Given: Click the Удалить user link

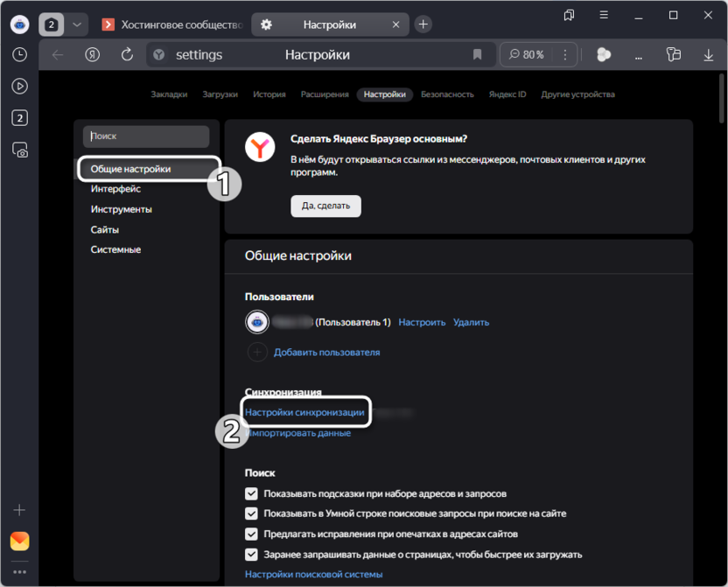Looking at the screenshot, I should (471, 322).
